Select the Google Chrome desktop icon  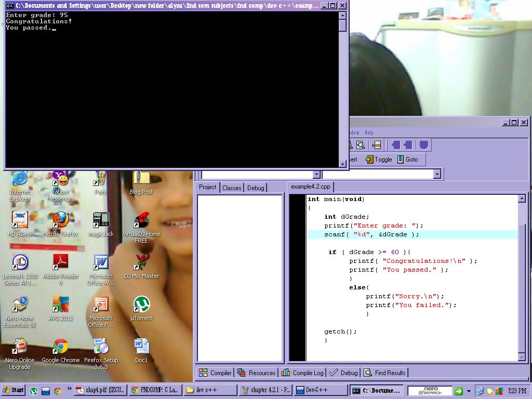[x=61, y=351]
